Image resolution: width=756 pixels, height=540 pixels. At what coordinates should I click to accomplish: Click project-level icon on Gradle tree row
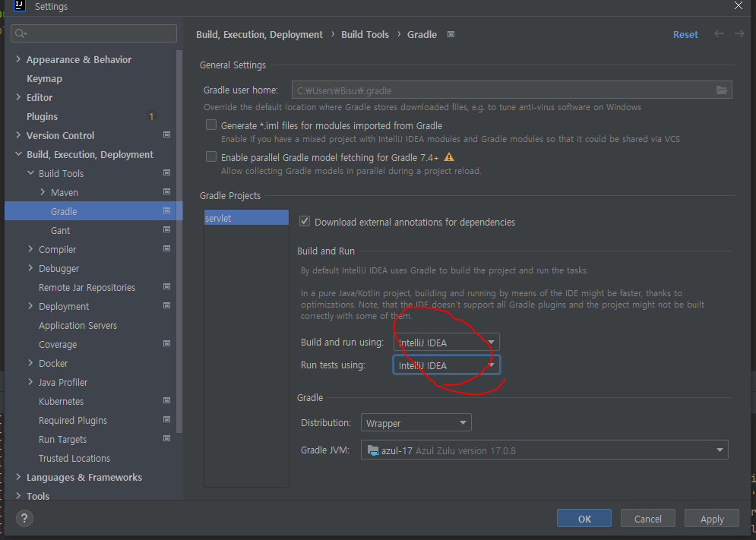click(x=167, y=210)
